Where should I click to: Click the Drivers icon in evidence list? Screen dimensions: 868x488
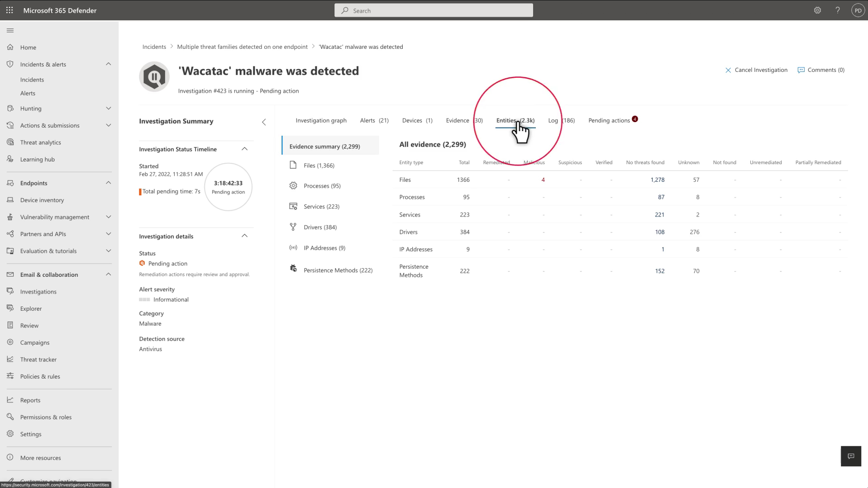pyautogui.click(x=293, y=227)
